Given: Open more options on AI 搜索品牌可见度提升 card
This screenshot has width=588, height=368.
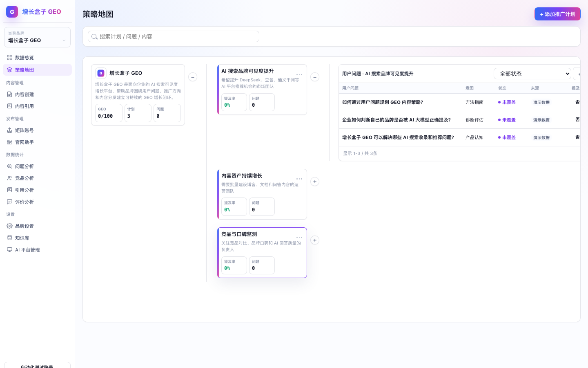Looking at the screenshot, I should (x=299, y=74).
